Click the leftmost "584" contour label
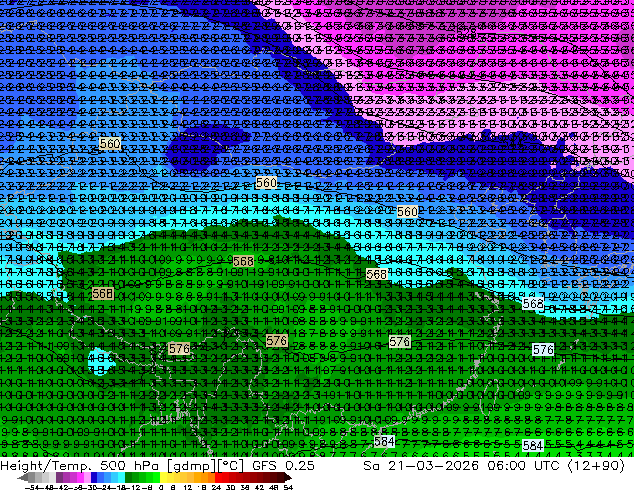634x490 pixels. click(x=384, y=441)
